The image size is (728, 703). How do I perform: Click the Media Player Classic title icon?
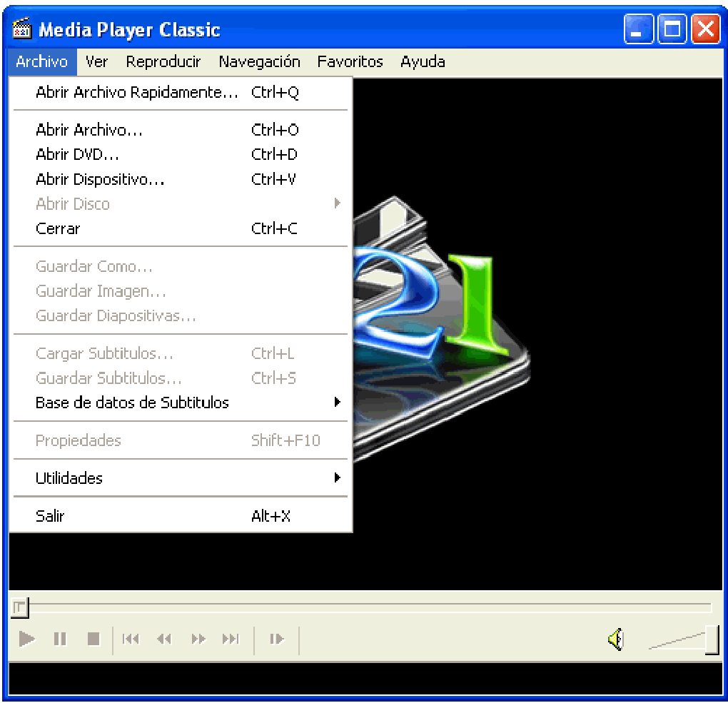pyautogui.click(x=21, y=29)
